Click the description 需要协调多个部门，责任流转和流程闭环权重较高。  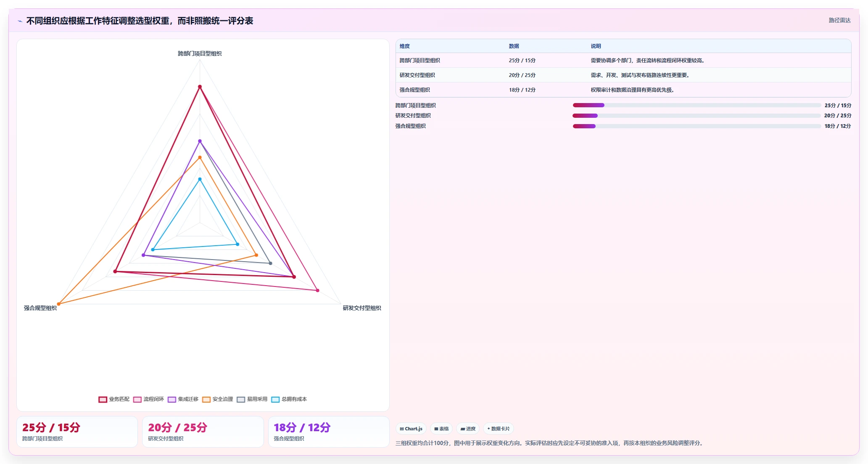tap(648, 61)
